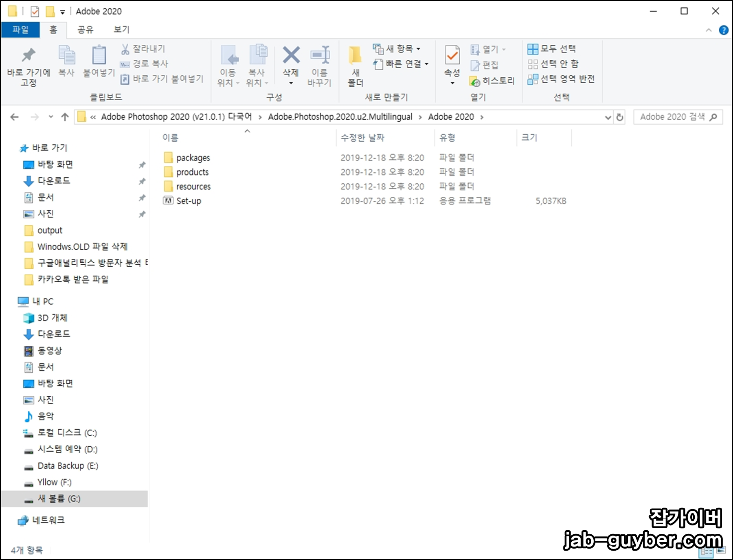
Task: Click Select none (선택 안 함)
Action: (x=553, y=64)
